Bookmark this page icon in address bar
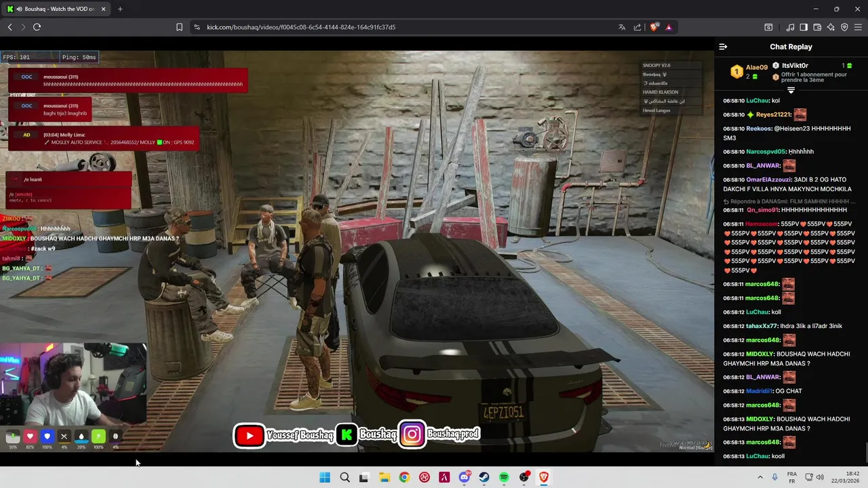Image resolution: width=868 pixels, height=488 pixels. point(179,27)
